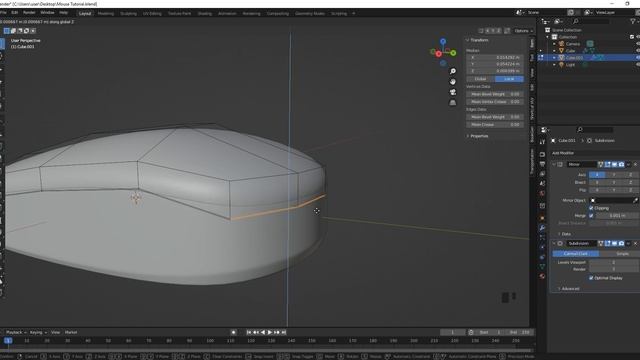Select Catmull-Clark subdivision type

pyautogui.click(x=576, y=254)
